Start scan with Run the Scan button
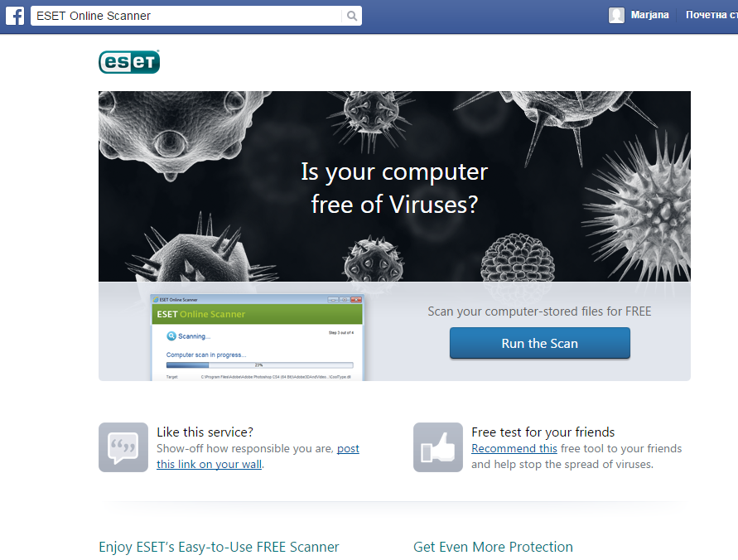The image size is (738, 560). coord(539,343)
